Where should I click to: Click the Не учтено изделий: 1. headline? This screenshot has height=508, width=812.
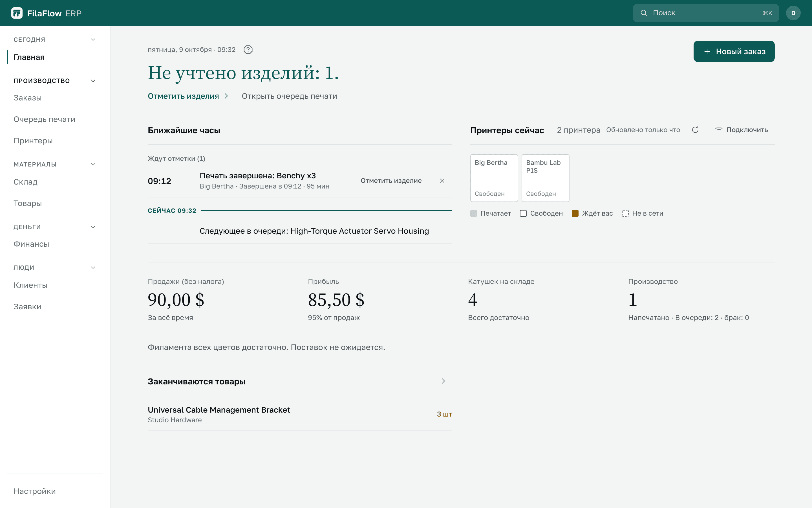point(243,73)
